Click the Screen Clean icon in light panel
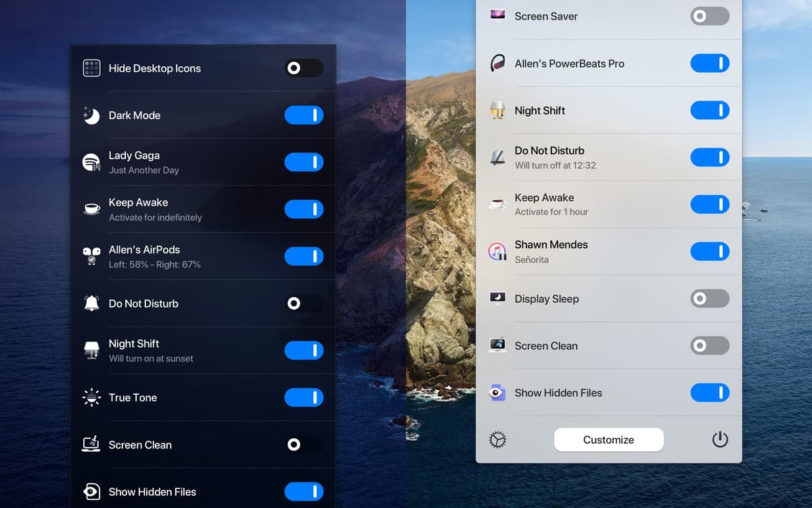 497,345
